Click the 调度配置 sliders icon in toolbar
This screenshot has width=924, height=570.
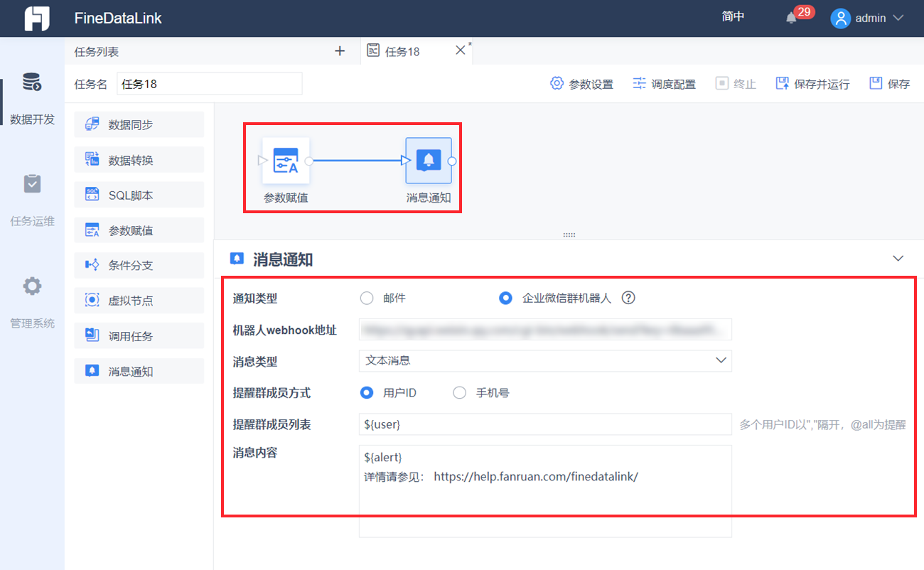[x=639, y=83]
